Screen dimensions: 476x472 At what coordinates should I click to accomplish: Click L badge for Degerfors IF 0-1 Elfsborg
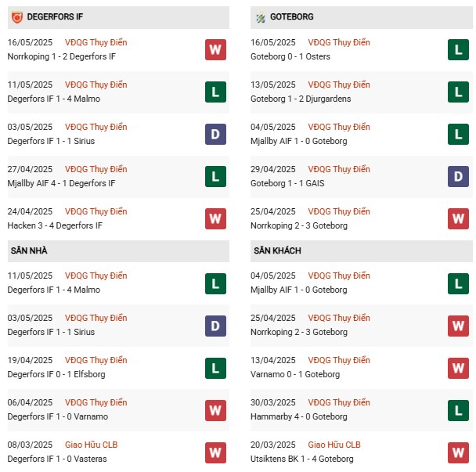(x=215, y=368)
